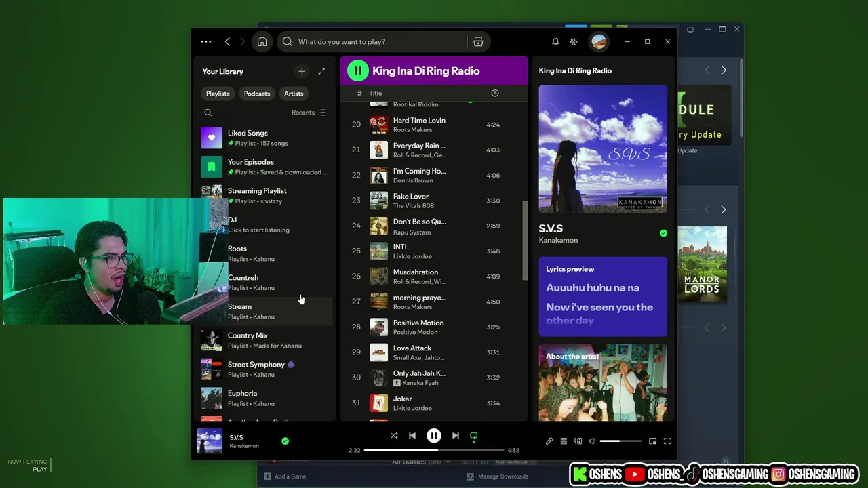Skip to the previous track
The width and height of the screenshot is (868, 488).
(412, 436)
